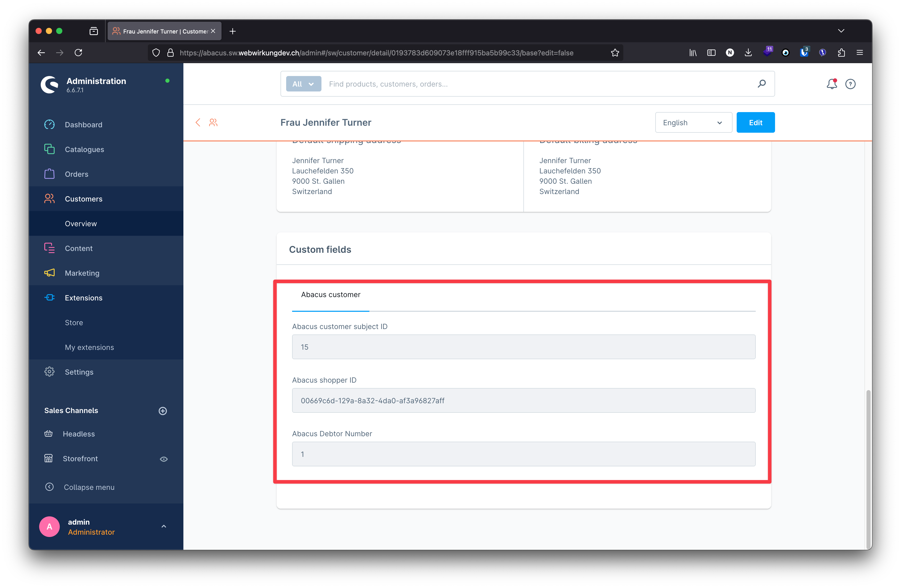The height and width of the screenshot is (588, 901).
Task: Click the Orders bag icon
Action: pos(50,174)
